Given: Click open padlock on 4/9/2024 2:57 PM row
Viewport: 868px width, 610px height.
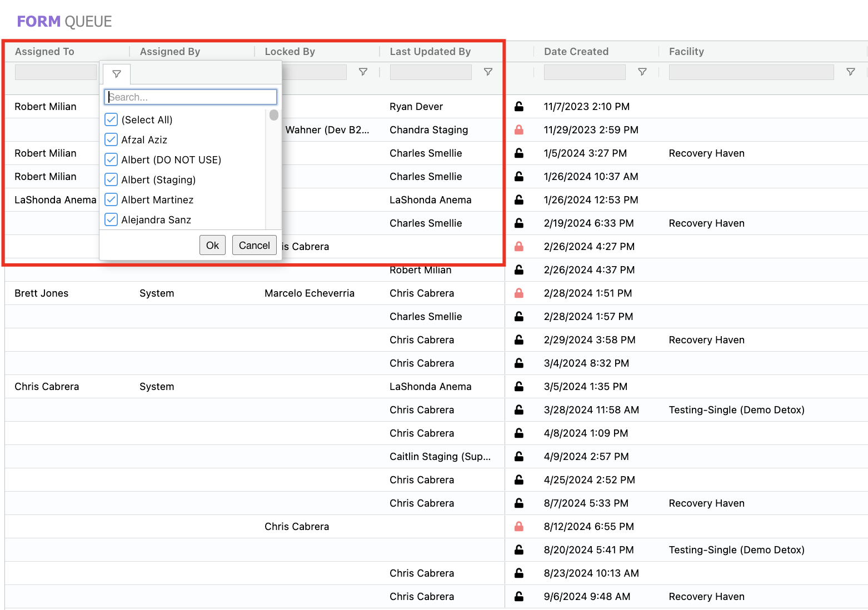Looking at the screenshot, I should pyautogui.click(x=518, y=457).
